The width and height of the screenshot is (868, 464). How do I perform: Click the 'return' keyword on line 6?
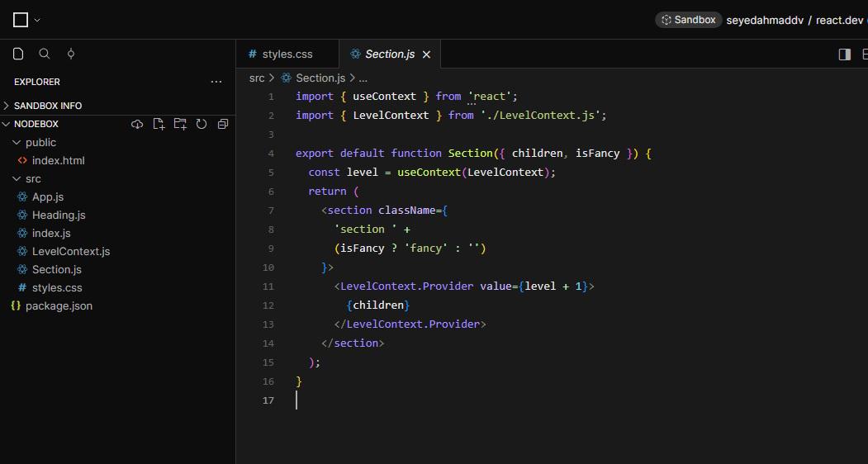pyautogui.click(x=327, y=191)
